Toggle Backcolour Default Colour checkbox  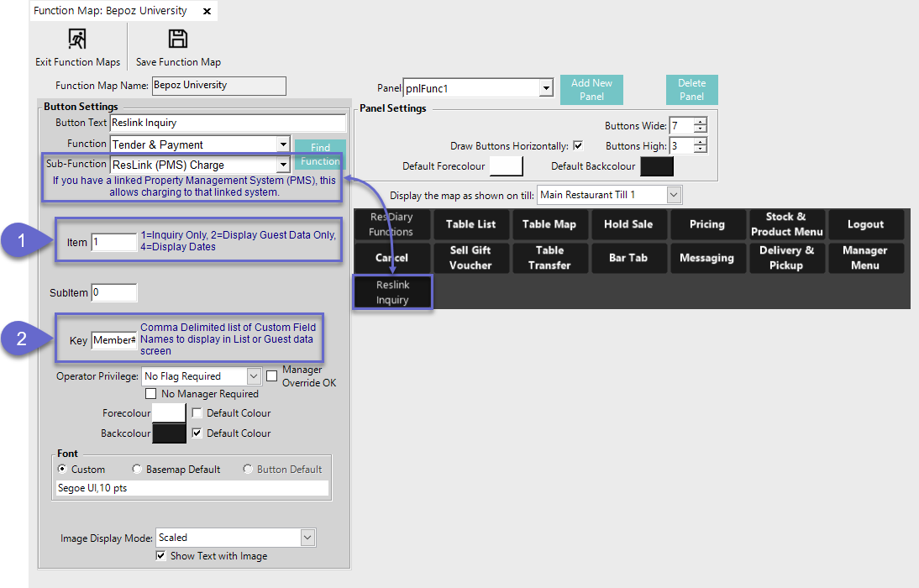(x=197, y=433)
